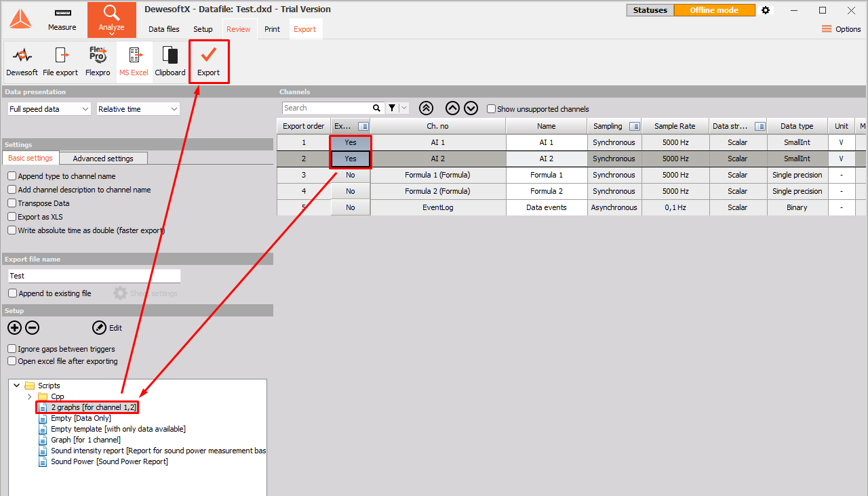Viewport: 868px width, 496px height.
Task: Collapse the Scripts folder
Action: coord(16,386)
